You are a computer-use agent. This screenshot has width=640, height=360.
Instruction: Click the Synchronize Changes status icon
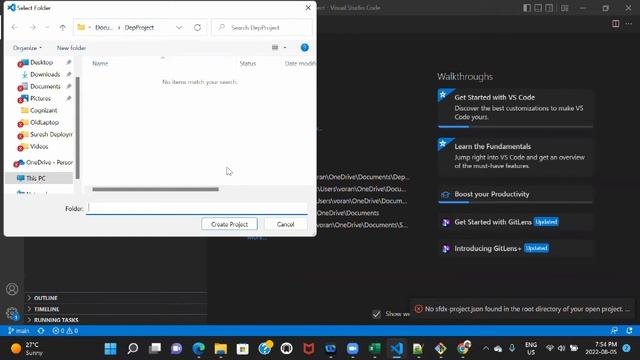pyautogui.click(x=41, y=331)
